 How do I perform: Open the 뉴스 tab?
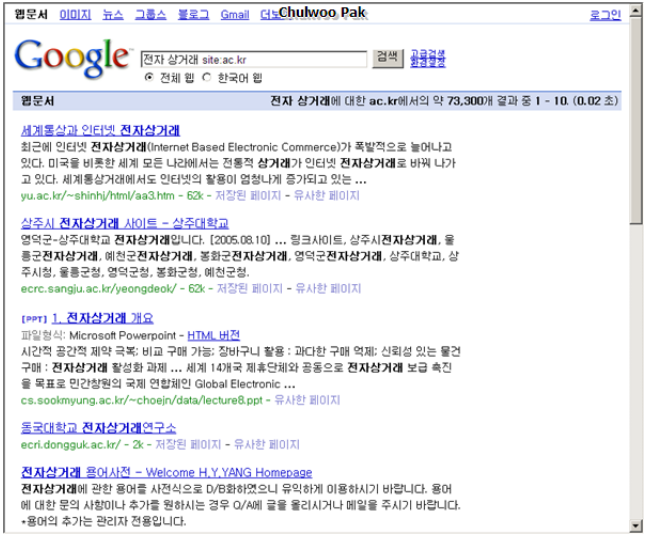coord(113,15)
